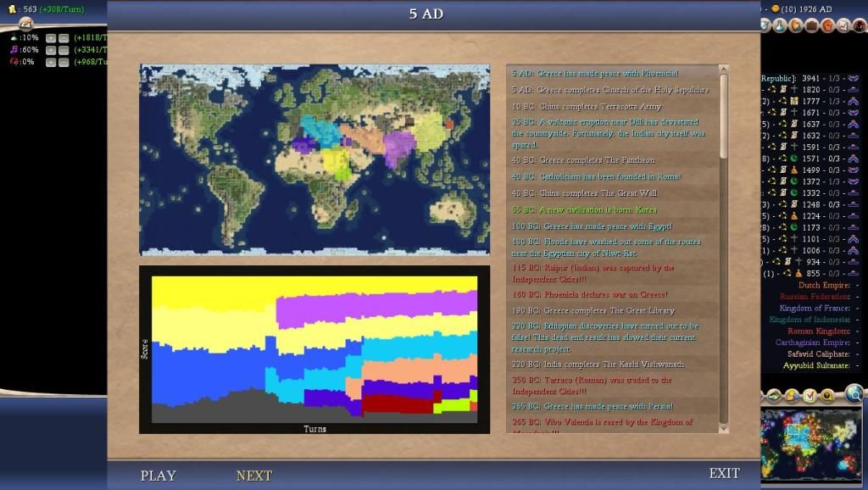This screenshot has height=490, width=868.
Task: Toggle the terrain grid minimap option
Action: click(775, 396)
